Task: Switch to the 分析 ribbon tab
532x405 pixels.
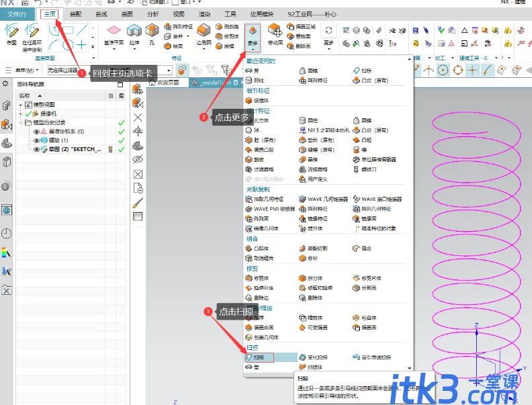Action: 153,14
